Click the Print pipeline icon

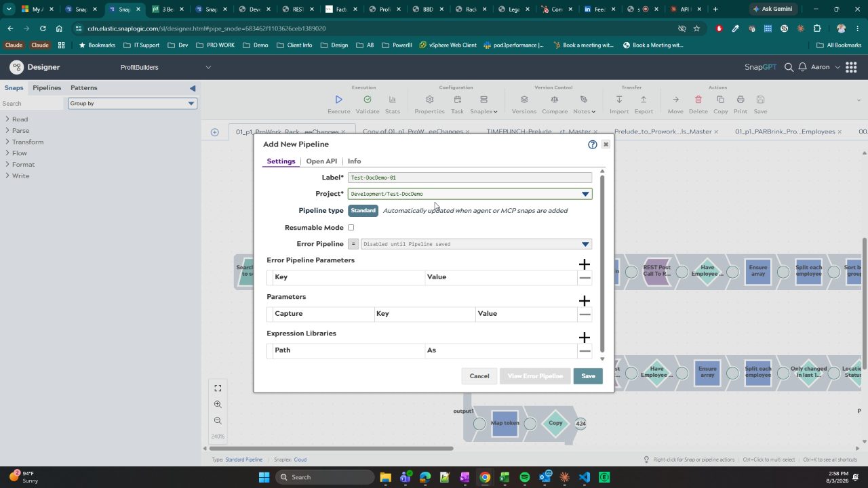point(741,100)
